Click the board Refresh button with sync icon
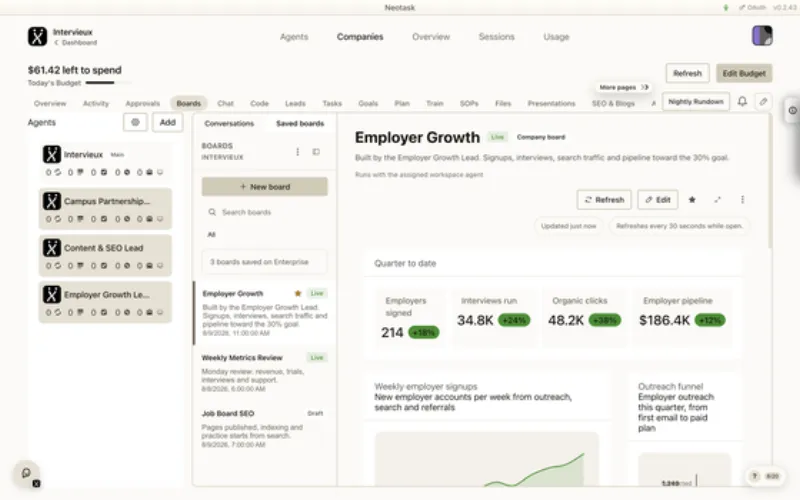 tap(604, 199)
